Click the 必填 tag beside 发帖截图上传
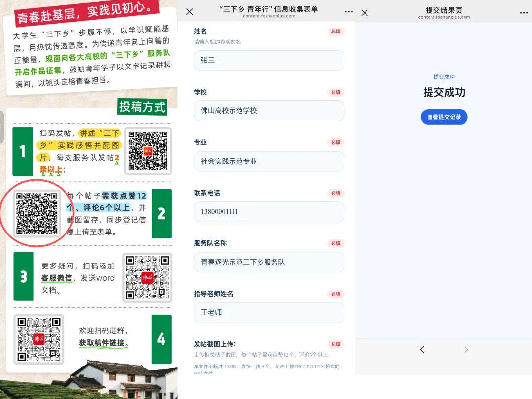The image size is (532, 399). coord(336,344)
